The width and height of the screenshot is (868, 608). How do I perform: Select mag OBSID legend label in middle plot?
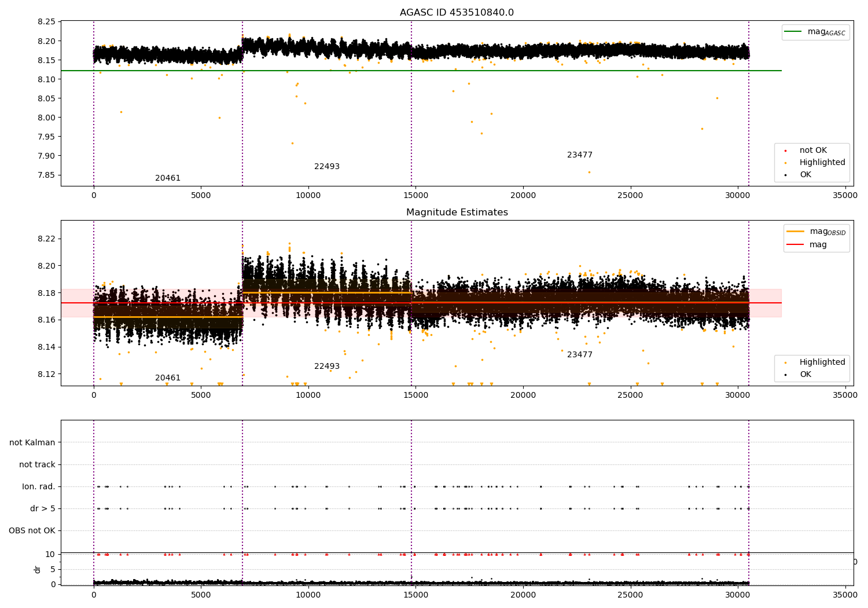828,232
